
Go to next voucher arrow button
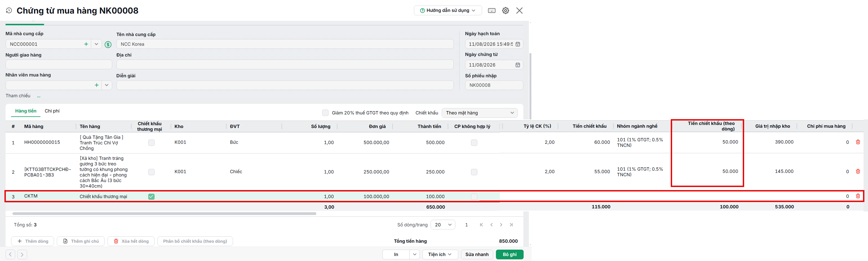[x=22, y=255]
